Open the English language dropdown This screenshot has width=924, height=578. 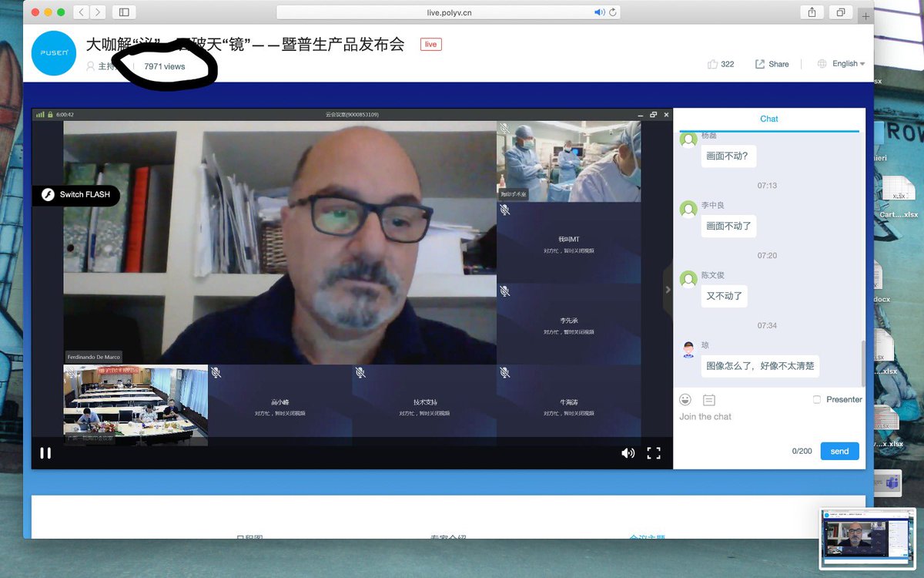[x=841, y=64]
